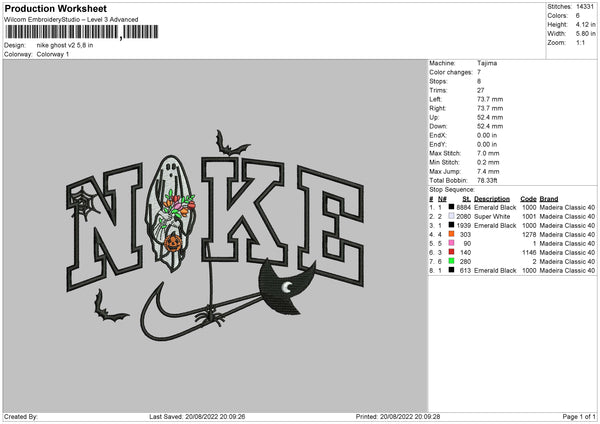Click 'Madeira Classic 40' in the stop 5 row
This screenshot has height=424, width=600.
pyautogui.click(x=567, y=244)
